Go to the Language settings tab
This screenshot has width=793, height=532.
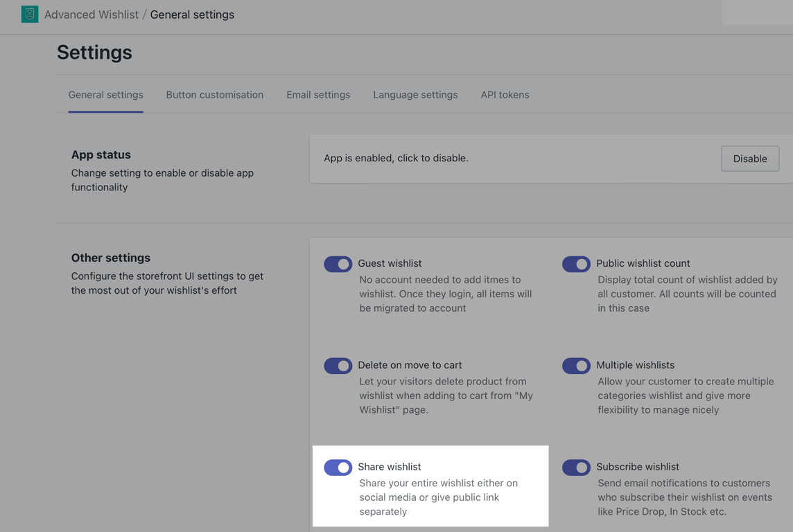tap(415, 95)
